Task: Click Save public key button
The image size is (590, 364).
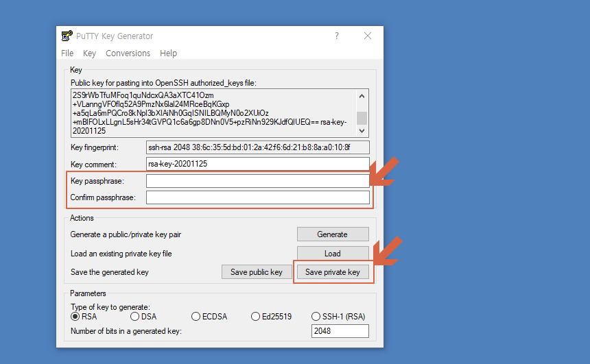Action: click(x=257, y=272)
